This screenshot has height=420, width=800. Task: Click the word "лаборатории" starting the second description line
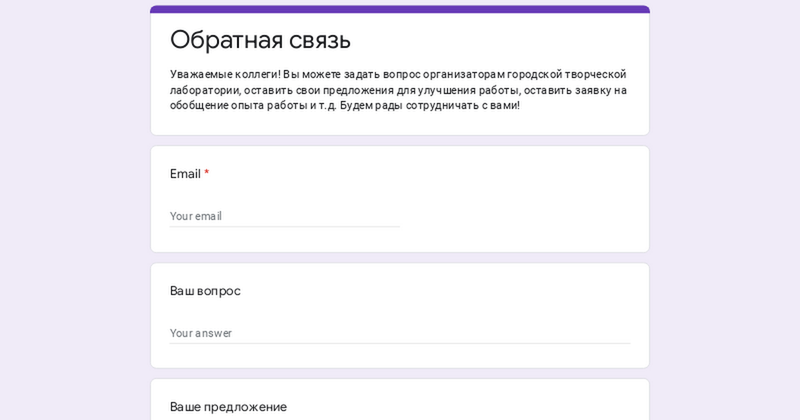205,90
